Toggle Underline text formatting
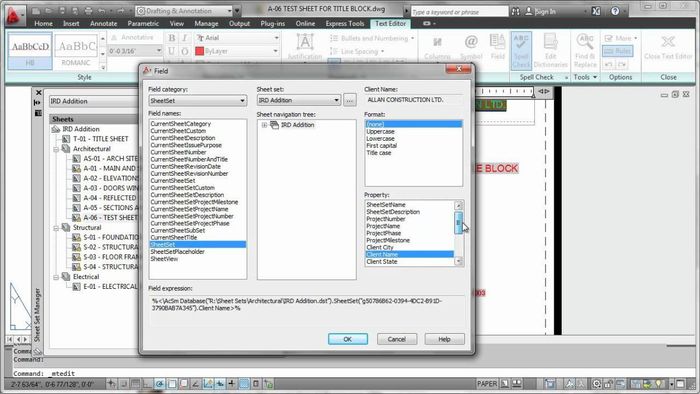700x394 pixels. point(171,51)
